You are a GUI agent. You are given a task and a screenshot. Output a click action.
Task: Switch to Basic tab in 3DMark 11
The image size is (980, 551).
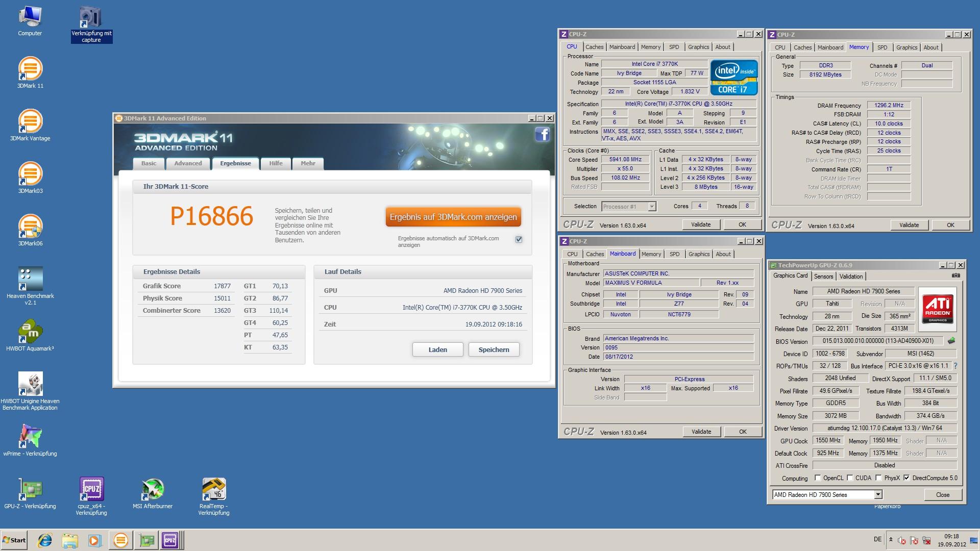click(x=149, y=163)
